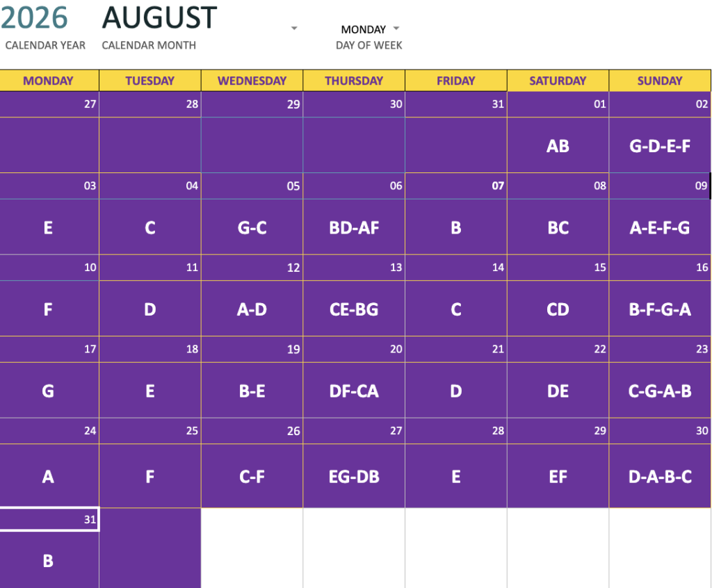This screenshot has height=588, width=712.
Task: Select the SUNDAY column header
Action: (x=660, y=81)
